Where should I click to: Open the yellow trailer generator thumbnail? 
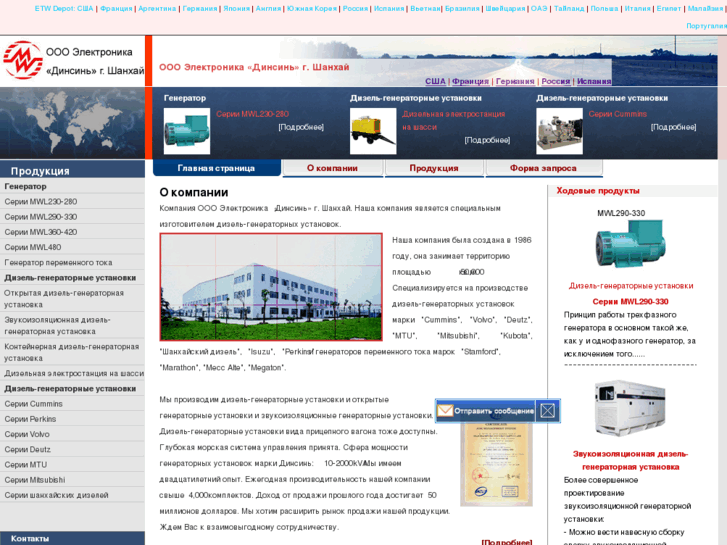click(373, 131)
